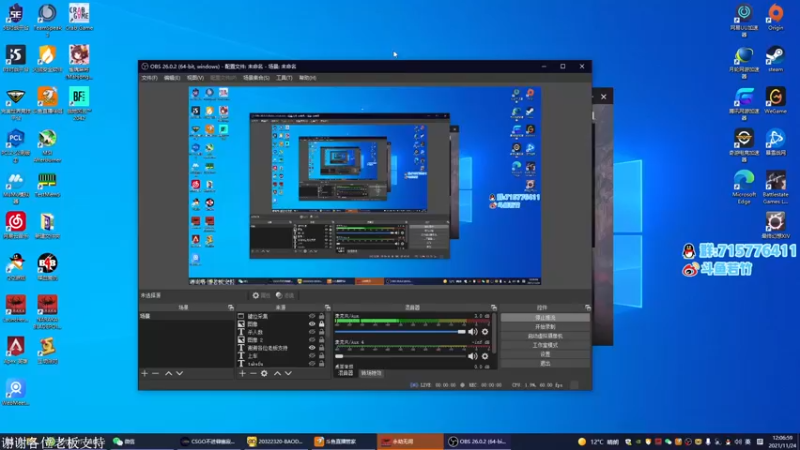Open Battlestate Games Launcher icon
The image size is (800, 450).
click(775, 187)
